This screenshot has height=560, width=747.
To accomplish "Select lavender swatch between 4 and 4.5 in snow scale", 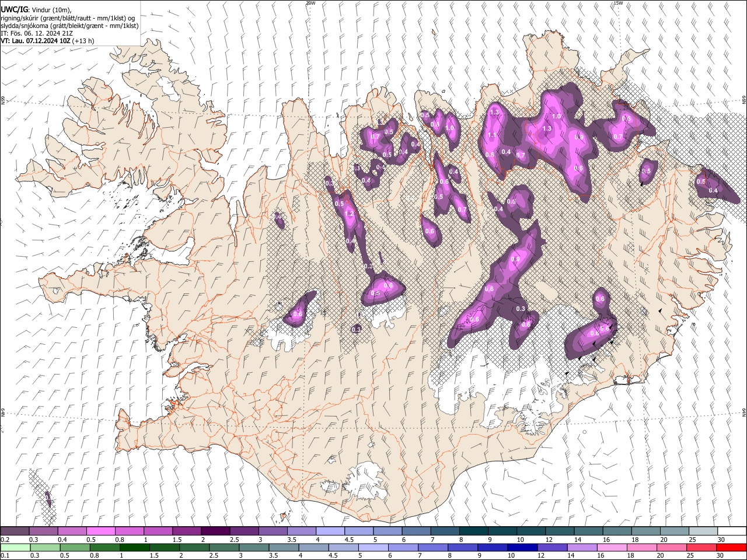I will [330, 531].
